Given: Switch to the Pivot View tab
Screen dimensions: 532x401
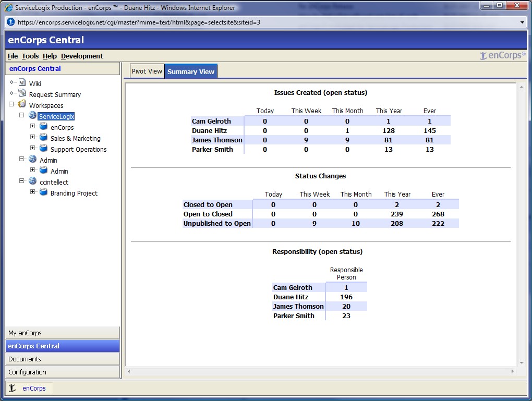Looking at the screenshot, I should pyautogui.click(x=147, y=71).
